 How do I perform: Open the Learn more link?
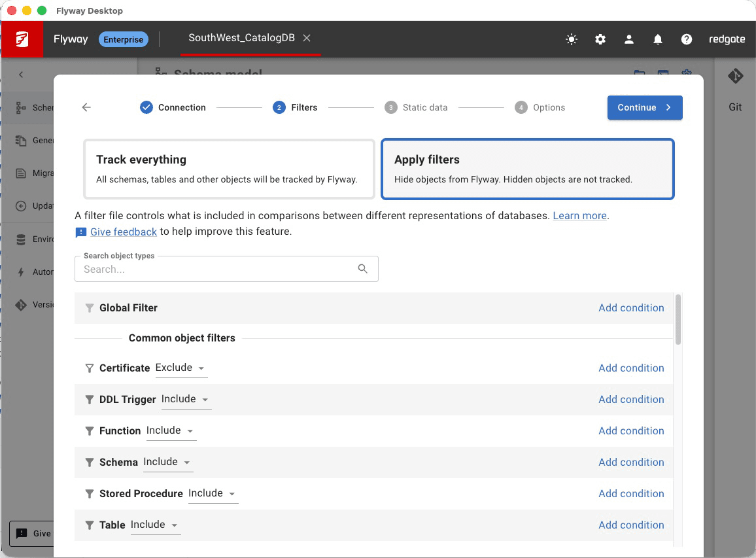click(579, 216)
